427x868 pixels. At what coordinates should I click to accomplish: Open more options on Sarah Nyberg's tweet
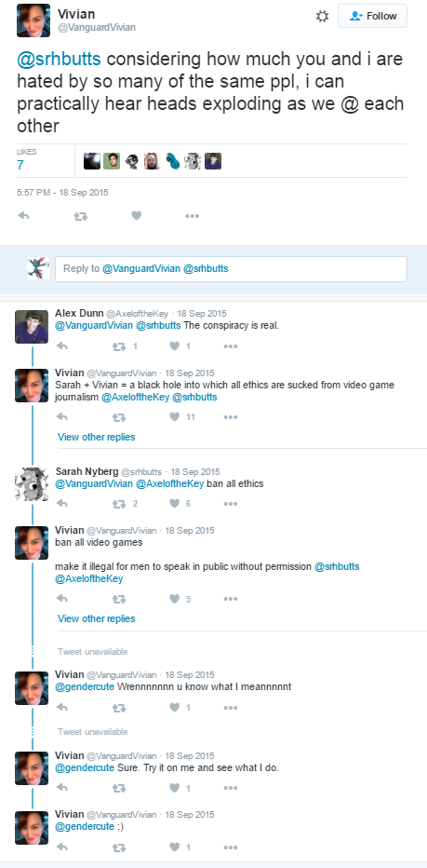(231, 503)
